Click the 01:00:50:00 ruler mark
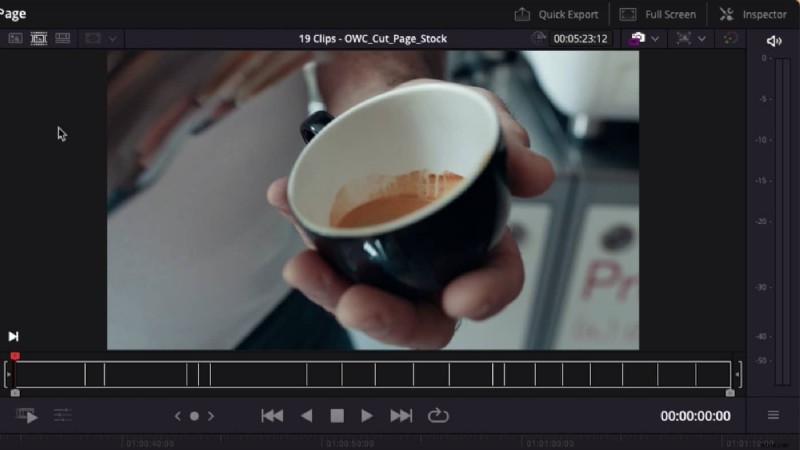This screenshot has width=800, height=450. [350, 444]
